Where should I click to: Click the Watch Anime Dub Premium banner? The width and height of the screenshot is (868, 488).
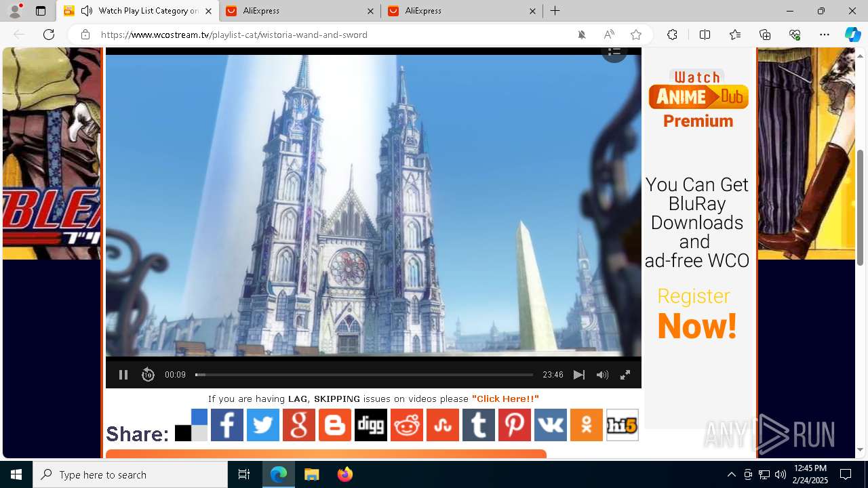click(698, 99)
